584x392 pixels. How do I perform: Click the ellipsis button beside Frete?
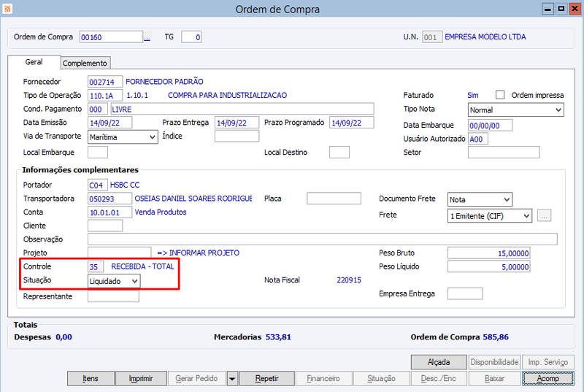point(544,215)
